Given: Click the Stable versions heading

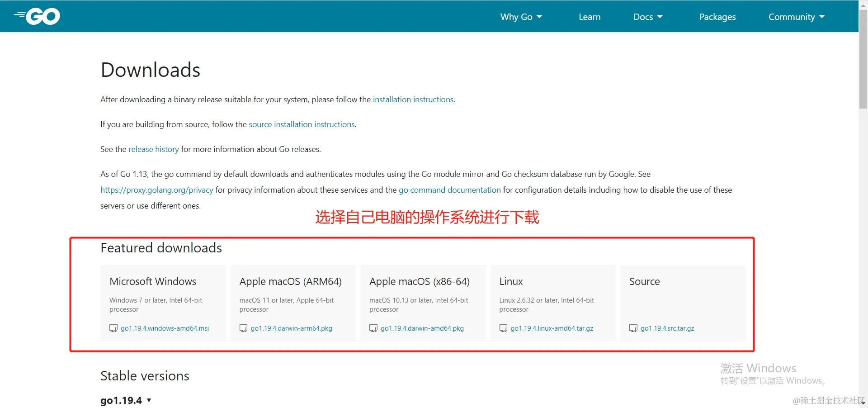Looking at the screenshot, I should pos(145,376).
